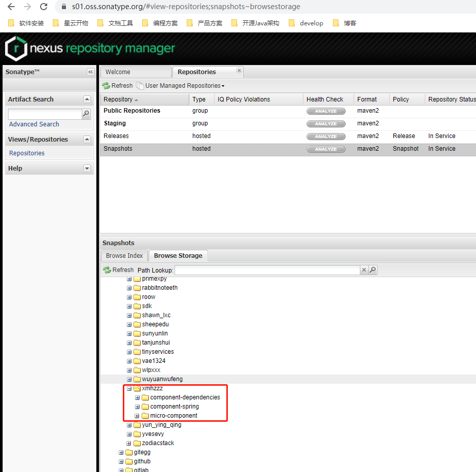This screenshot has height=472, width=476.
Task: Expand the roow tree node
Action: tap(129, 297)
